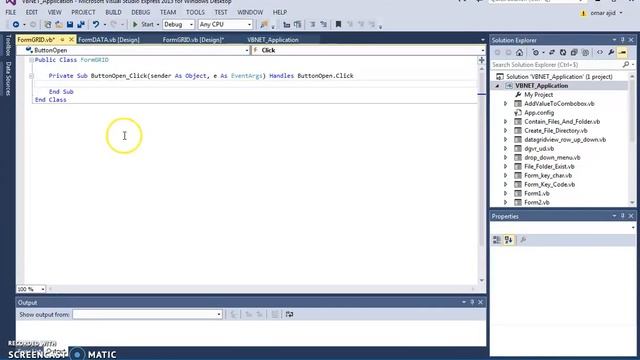Collapse the VBNET_Application project node
Viewport: 640px width, 360px height.
click(x=498, y=86)
